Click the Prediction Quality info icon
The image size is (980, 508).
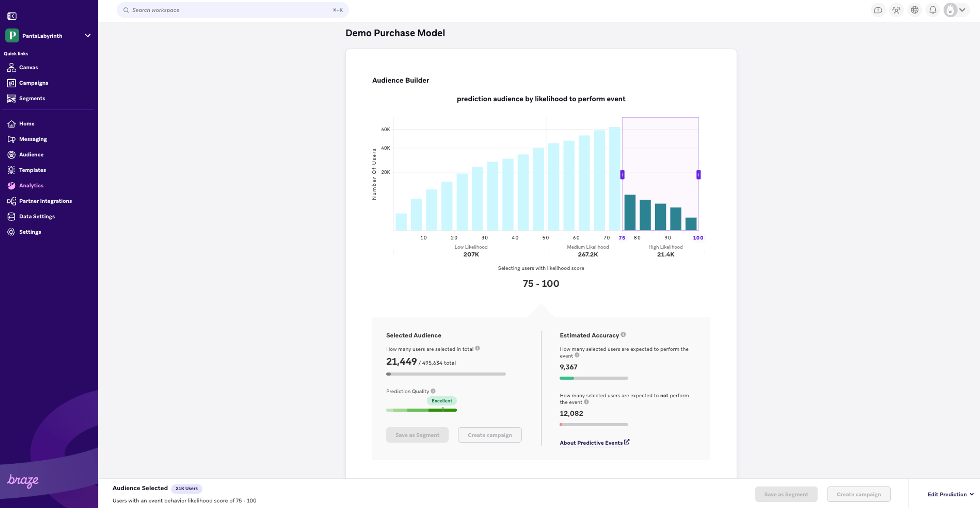[x=433, y=391]
